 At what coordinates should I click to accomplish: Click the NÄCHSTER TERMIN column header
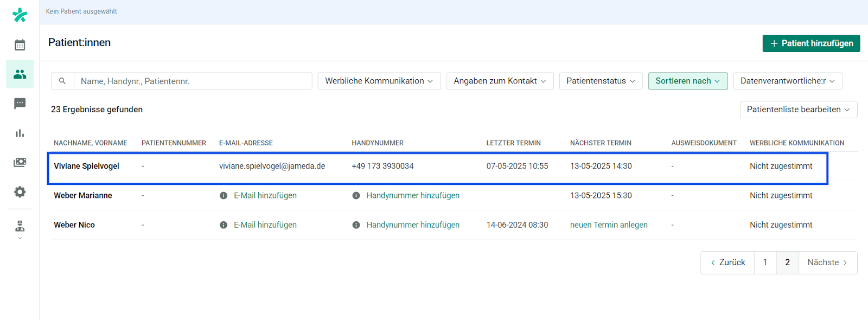(x=601, y=143)
